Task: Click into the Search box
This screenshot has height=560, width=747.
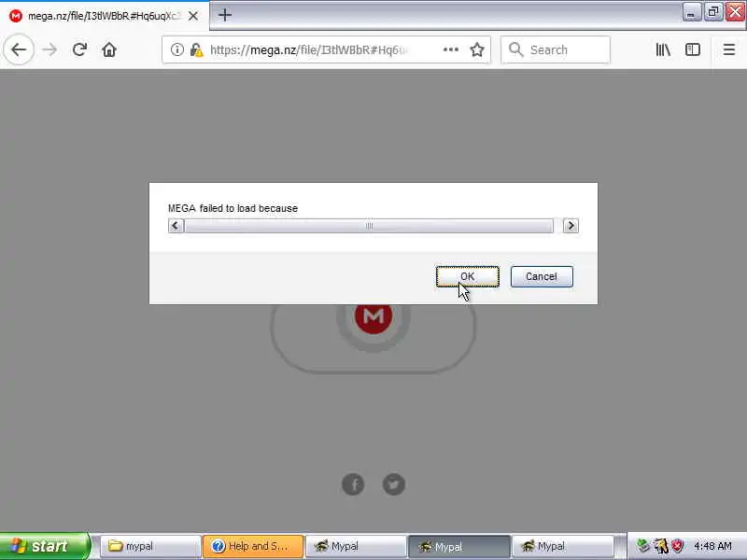Action: click(x=556, y=49)
